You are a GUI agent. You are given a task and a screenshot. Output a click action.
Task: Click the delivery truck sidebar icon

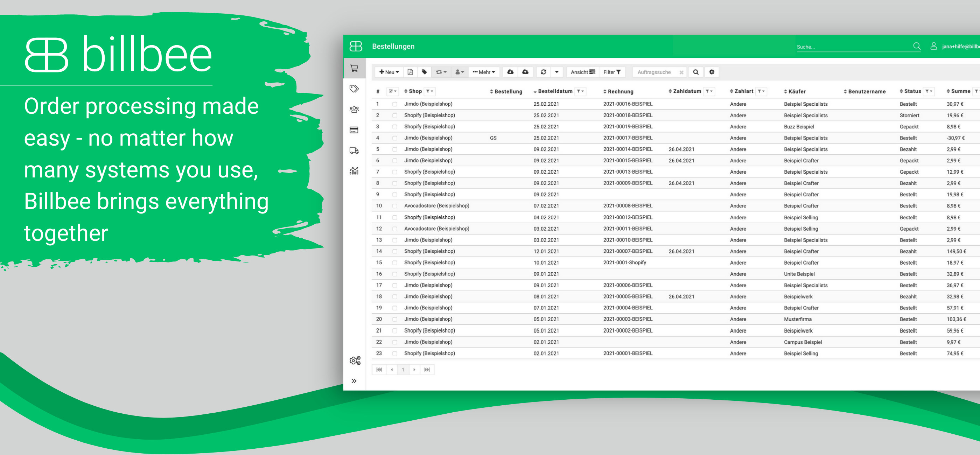pyautogui.click(x=354, y=150)
